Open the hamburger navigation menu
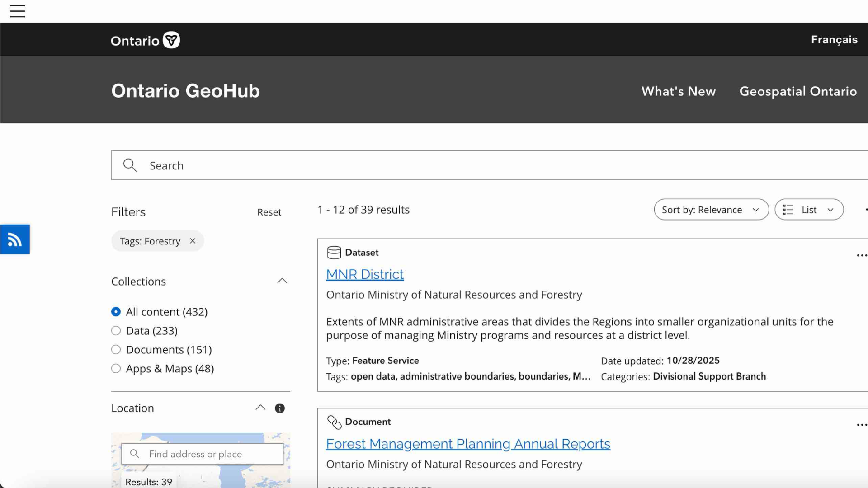This screenshot has width=868, height=488. [x=18, y=11]
